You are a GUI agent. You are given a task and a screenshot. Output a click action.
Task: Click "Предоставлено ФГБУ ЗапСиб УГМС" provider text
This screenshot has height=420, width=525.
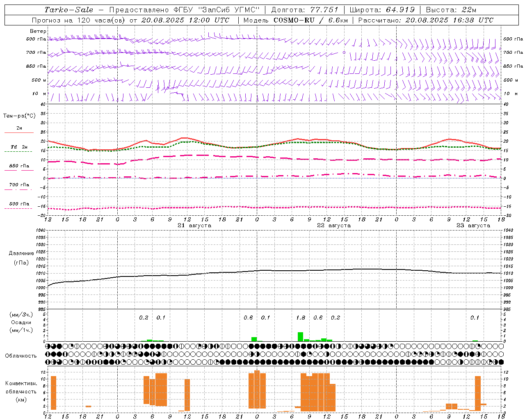[x=185, y=10]
